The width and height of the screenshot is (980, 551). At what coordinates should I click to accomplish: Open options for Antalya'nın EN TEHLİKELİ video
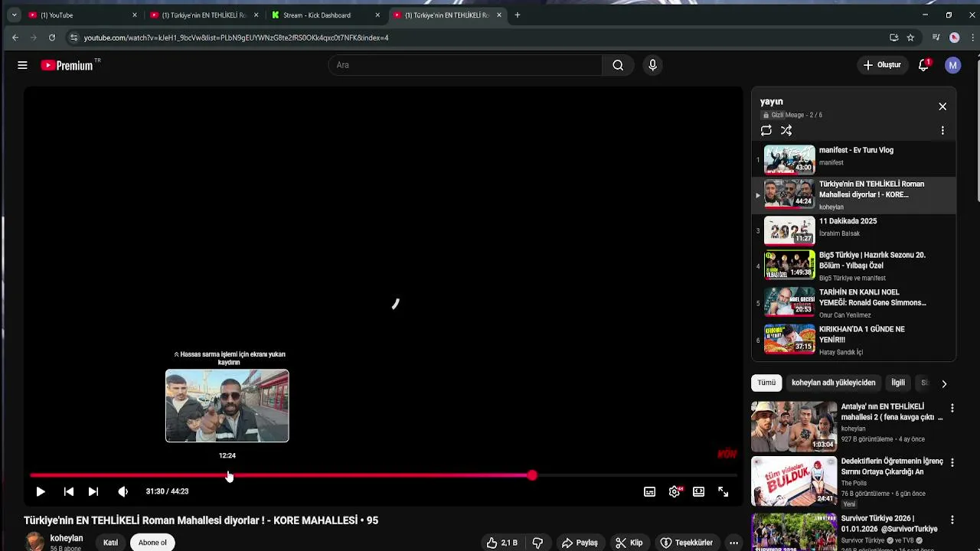[952, 408]
